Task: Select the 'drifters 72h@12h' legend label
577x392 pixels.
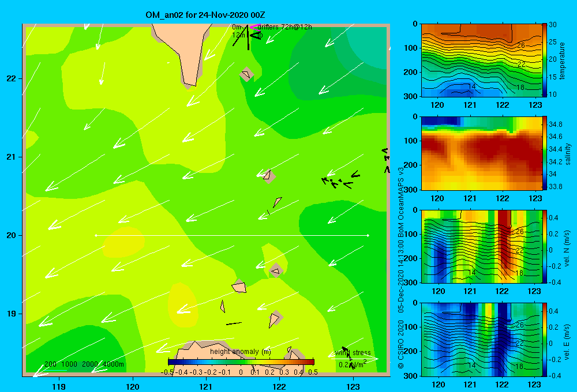Action: (284, 27)
